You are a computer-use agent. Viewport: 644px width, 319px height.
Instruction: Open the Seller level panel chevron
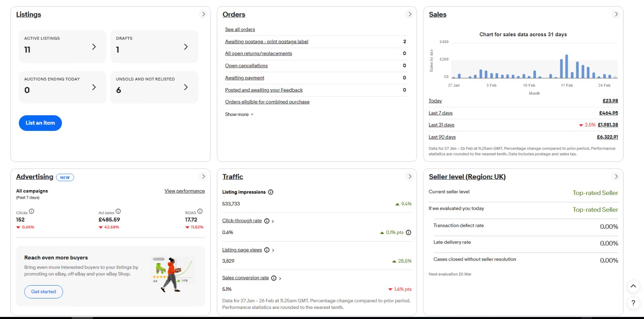tap(616, 177)
